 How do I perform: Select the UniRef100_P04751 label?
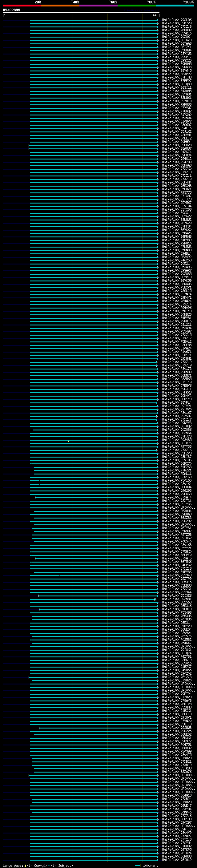[x=177, y=744]
